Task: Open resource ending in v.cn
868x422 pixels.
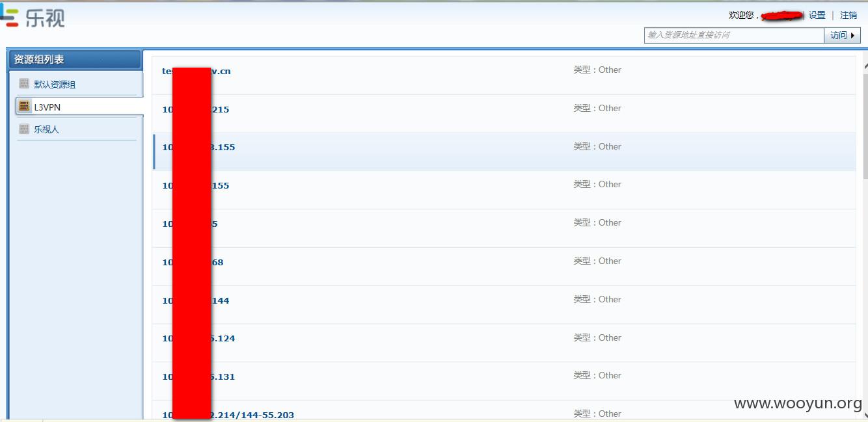Action: coord(197,72)
